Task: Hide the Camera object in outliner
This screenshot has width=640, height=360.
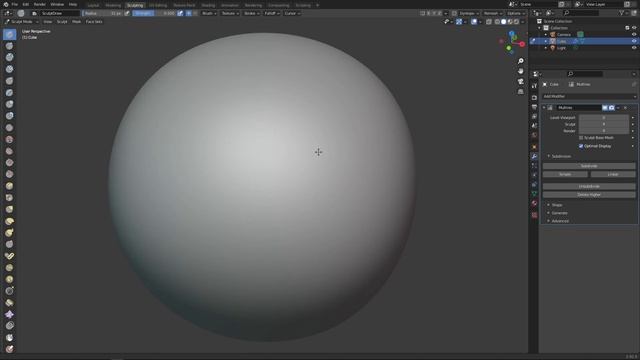Action: 634,35
